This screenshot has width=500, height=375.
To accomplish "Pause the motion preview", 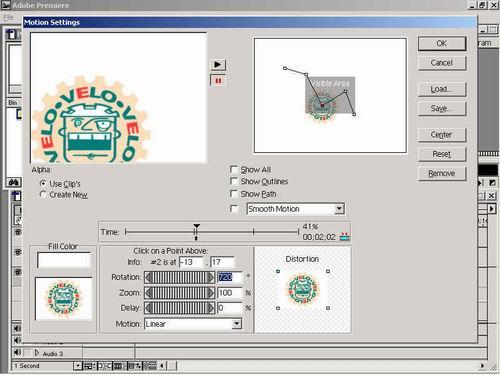I will 218,80.
